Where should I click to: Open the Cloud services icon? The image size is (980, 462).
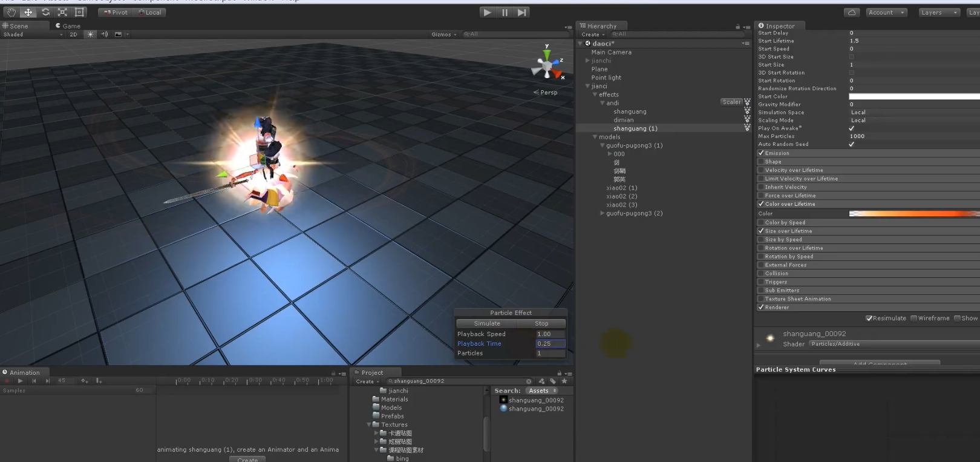(852, 12)
